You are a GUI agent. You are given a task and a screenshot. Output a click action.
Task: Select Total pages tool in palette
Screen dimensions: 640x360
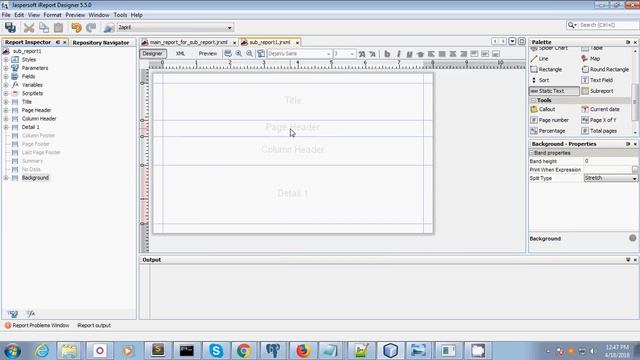[603, 131]
